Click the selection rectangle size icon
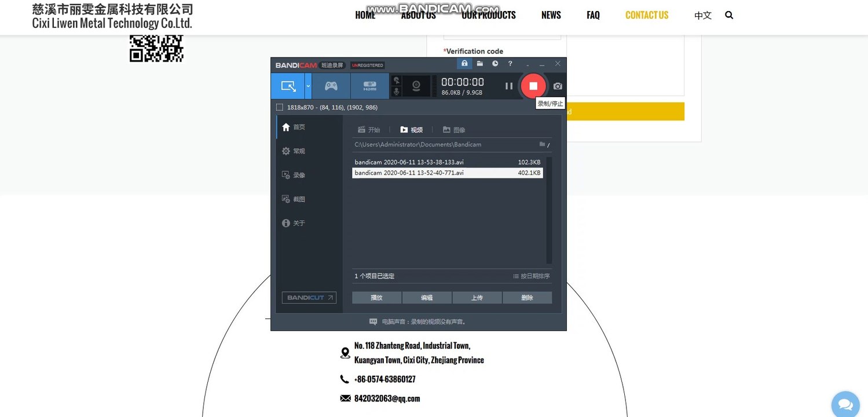This screenshot has width=868, height=417. (280, 107)
